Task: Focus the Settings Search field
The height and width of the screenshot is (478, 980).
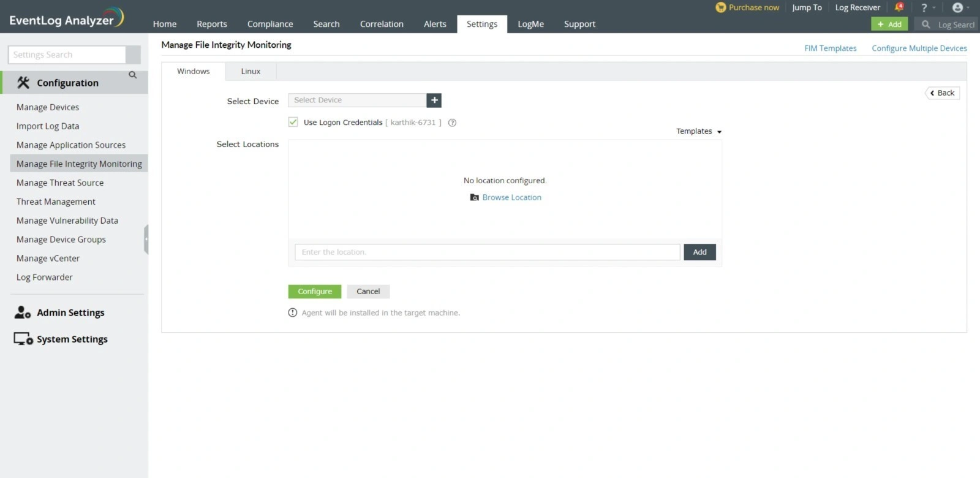Action: [x=67, y=55]
